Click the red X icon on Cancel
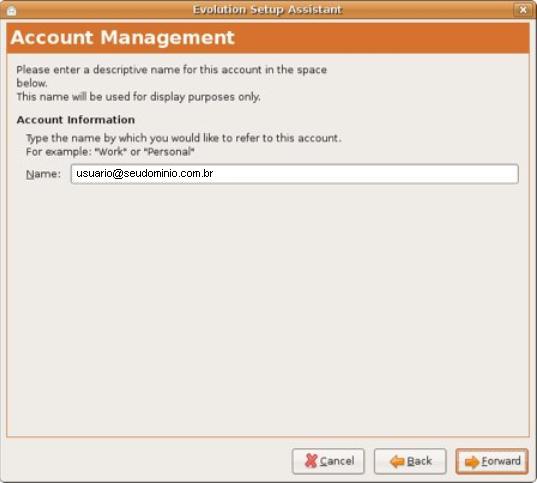 [311, 461]
